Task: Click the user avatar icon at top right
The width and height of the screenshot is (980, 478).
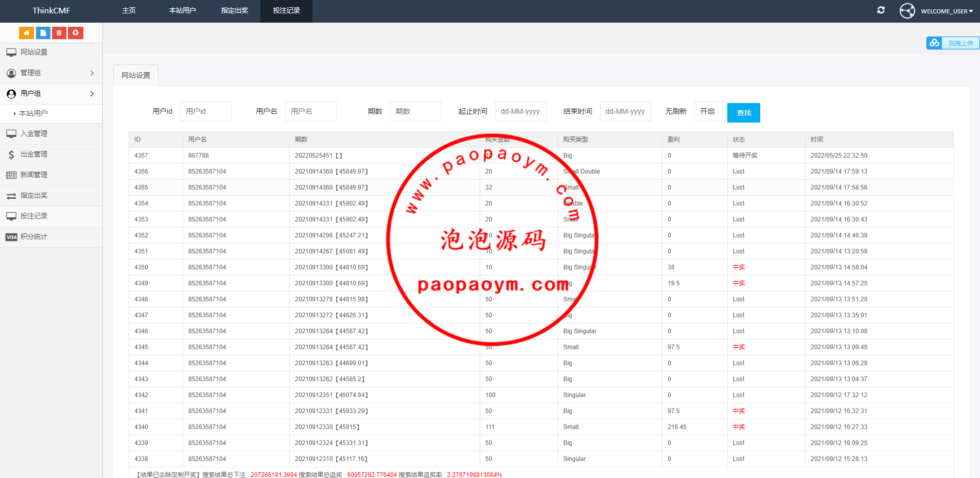Action: (907, 11)
